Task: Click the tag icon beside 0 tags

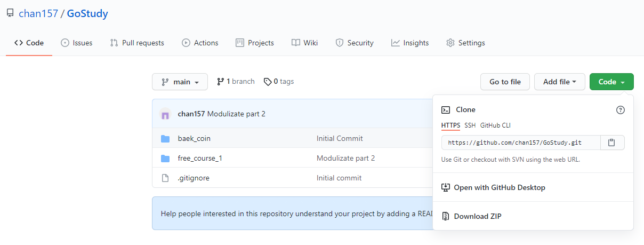Action: (268, 82)
